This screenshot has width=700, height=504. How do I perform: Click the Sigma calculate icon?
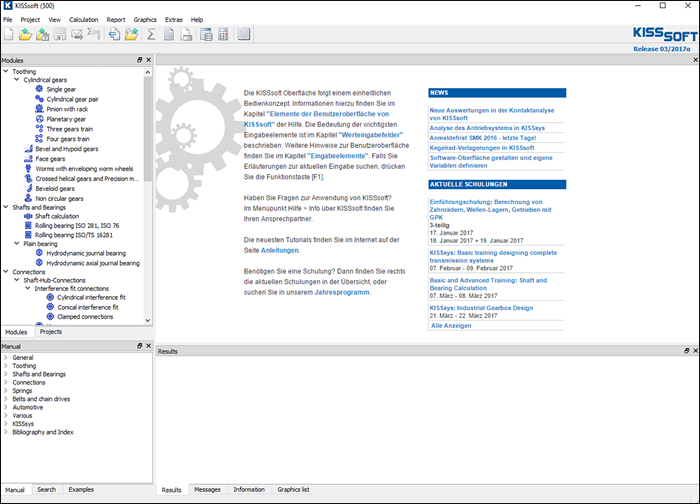pyautogui.click(x=151, y=34)
